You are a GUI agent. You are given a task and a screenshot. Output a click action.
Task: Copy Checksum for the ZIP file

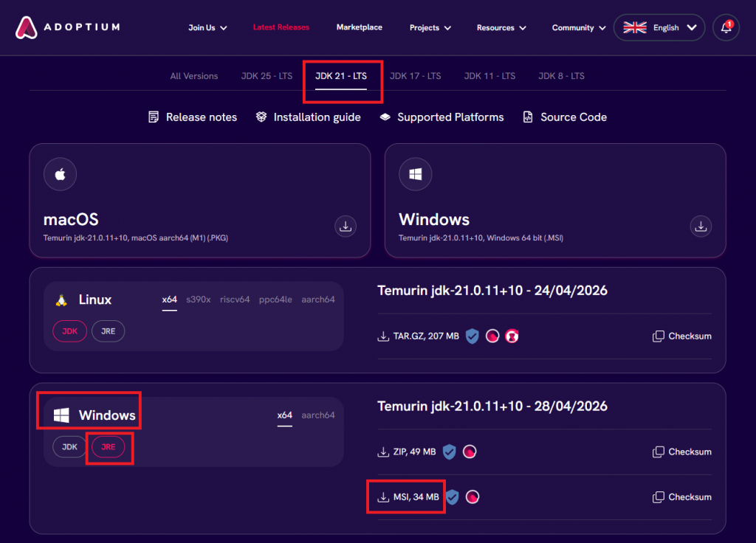pyautogui.click(x=681, y=452)
